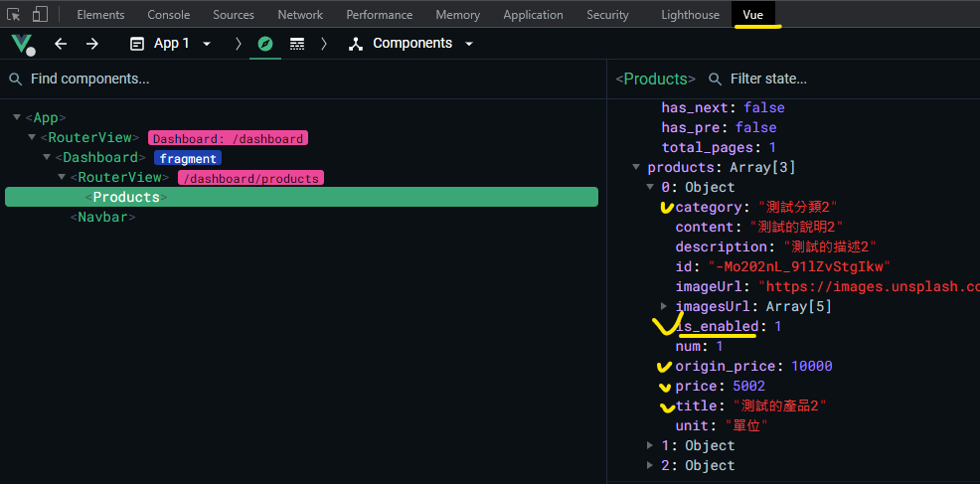
Task: Click the Vue logo icon
Action: [22, 44]
